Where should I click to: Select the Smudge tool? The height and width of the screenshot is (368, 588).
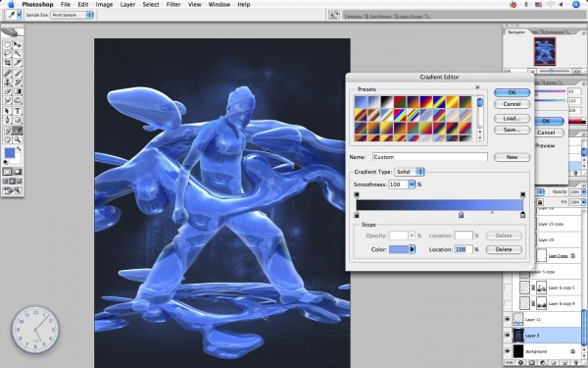(7, 100)
